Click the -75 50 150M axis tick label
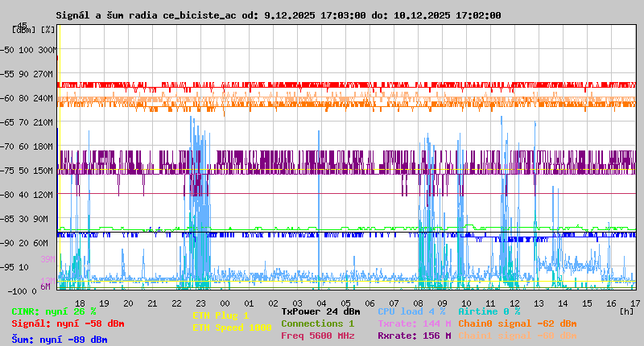The width and height of the screenshot is (644, 346). (x=32, y=171)
